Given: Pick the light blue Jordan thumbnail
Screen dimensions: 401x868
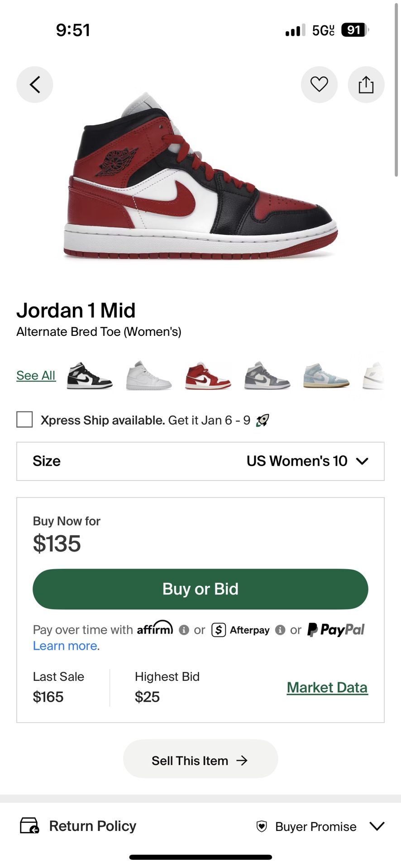Looking at the screenshot, I should [326, 376].
